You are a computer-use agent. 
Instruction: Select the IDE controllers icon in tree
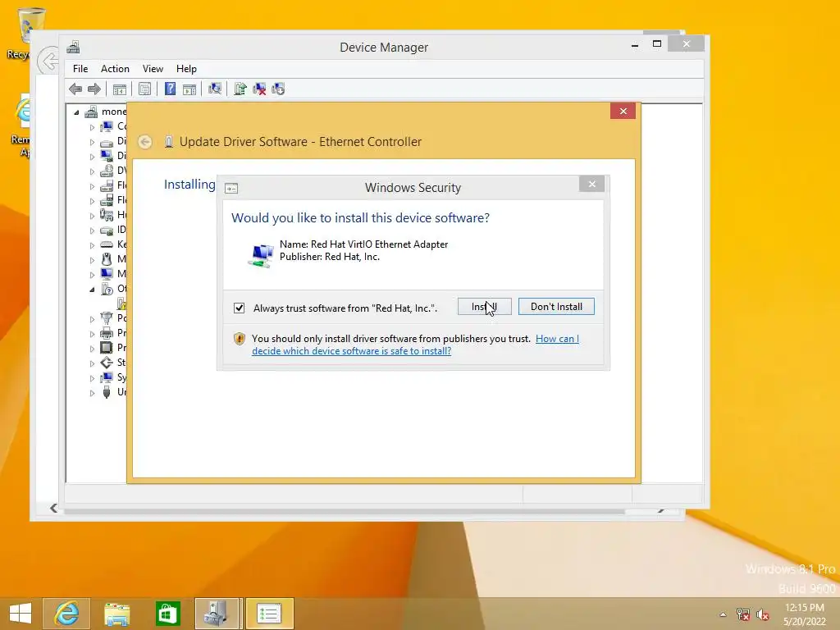(x=107, y=230)
